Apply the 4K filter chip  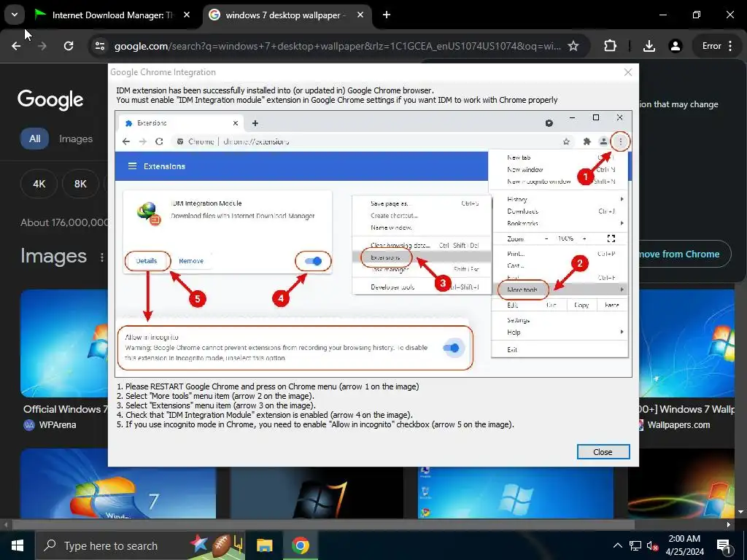click(39, 184)
